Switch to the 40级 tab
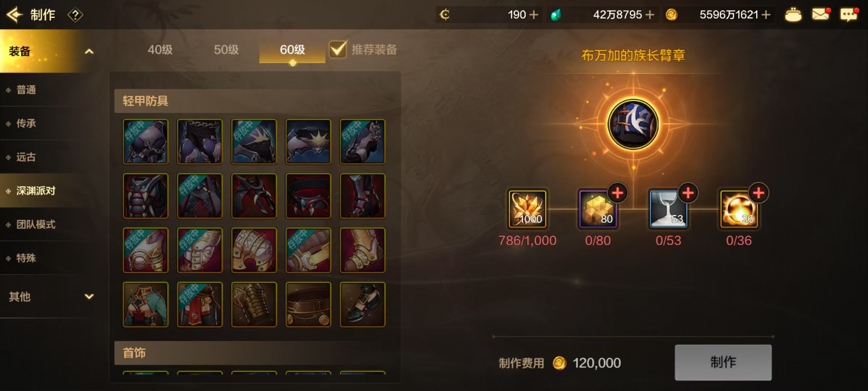 (160, 50)
